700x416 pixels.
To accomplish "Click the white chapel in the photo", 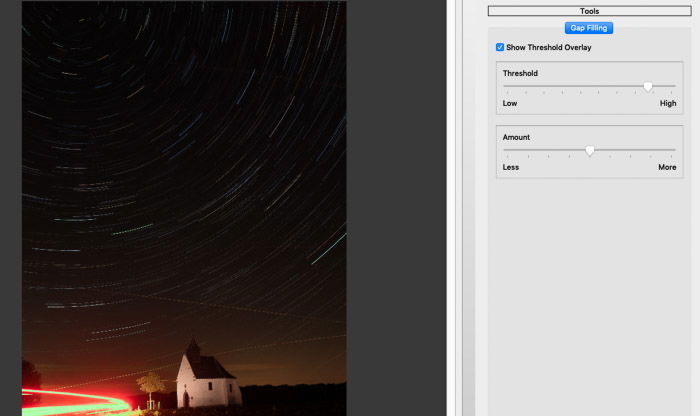I will point(205,378).
